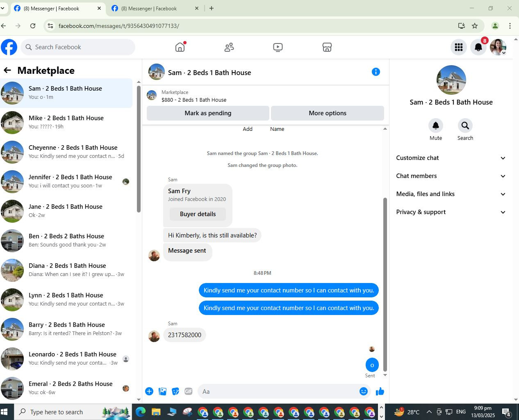
Task: Bookmark this page with star icon
Action: (475, 26)
